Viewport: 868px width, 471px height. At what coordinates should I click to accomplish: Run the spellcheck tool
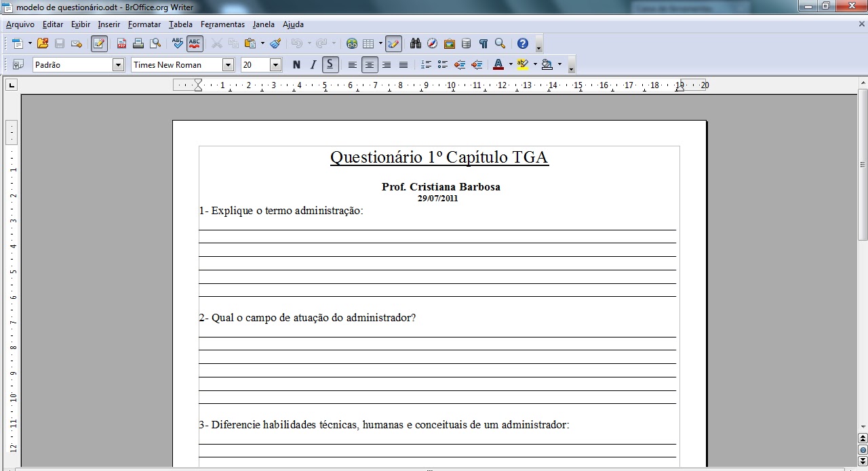click(176, 43)
